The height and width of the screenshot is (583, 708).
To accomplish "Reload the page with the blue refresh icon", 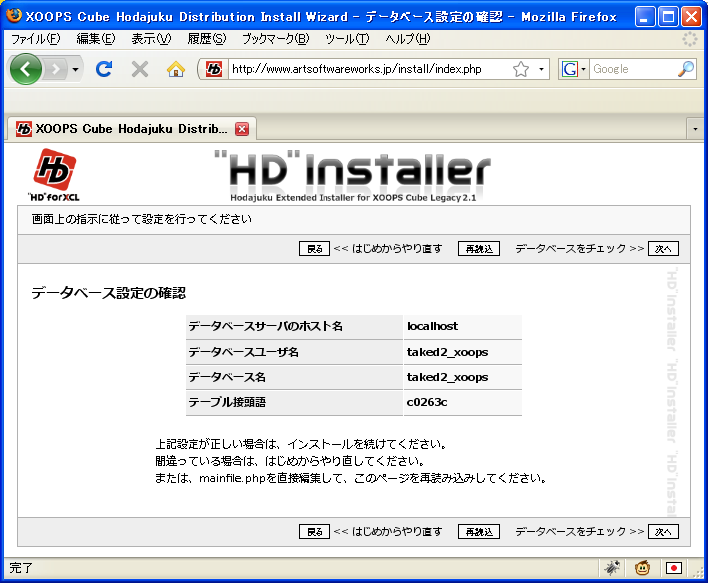I will pos(104,69).
